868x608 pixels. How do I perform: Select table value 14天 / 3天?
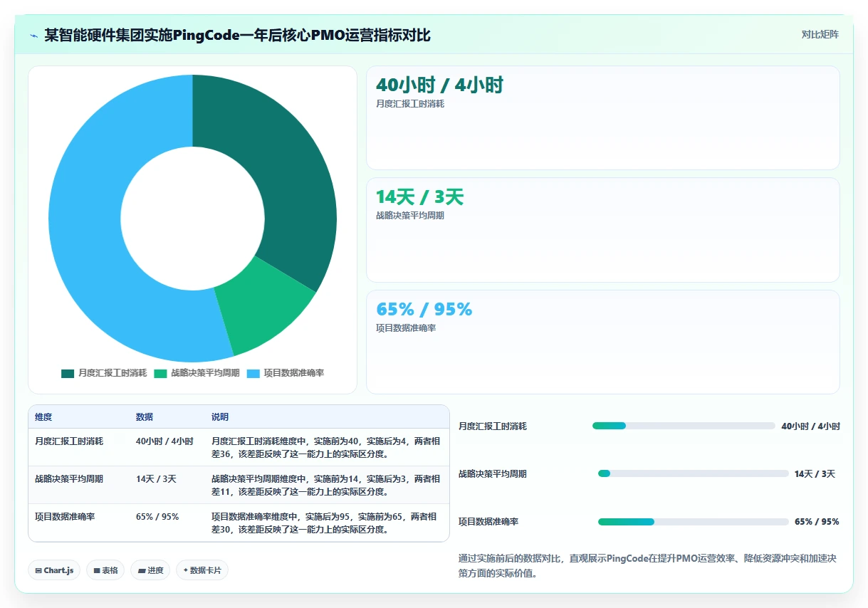[x=156, y=479]
